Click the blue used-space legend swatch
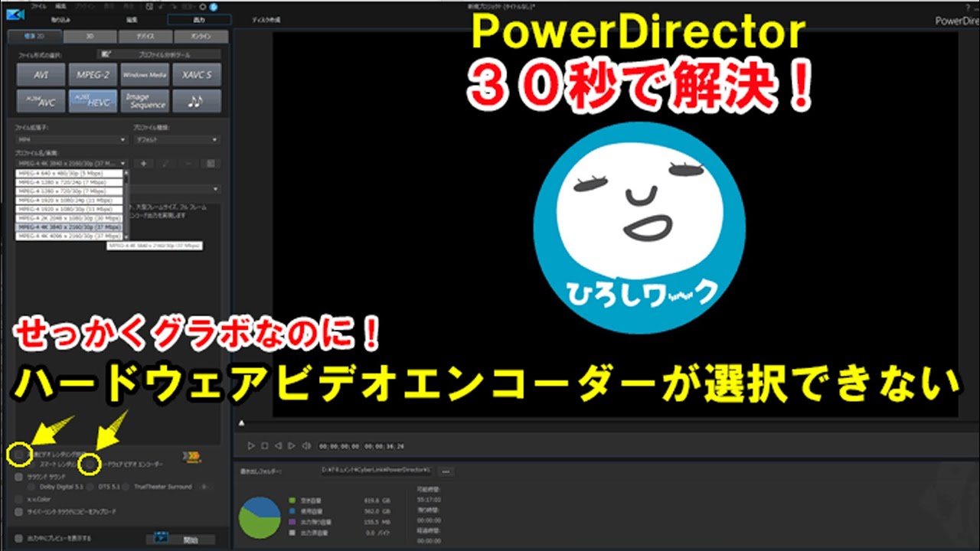Image resolution: width=980 pixels, height=551 pixels. (293, 510)
